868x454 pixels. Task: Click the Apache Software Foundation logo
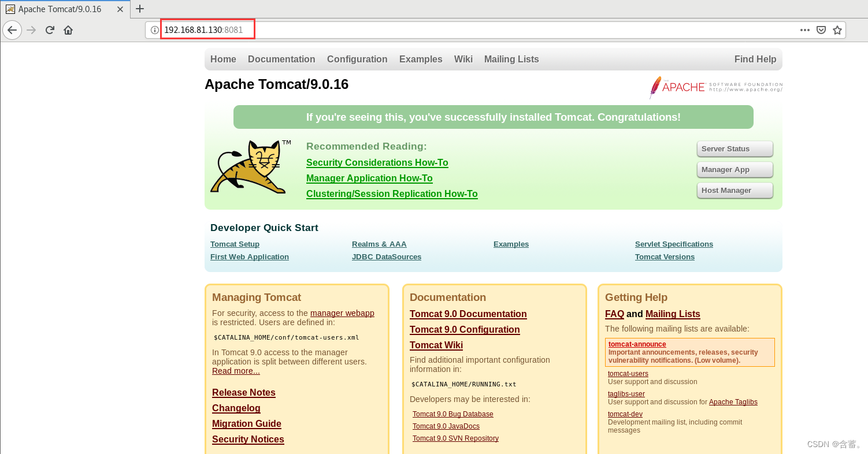click(716, 87)
